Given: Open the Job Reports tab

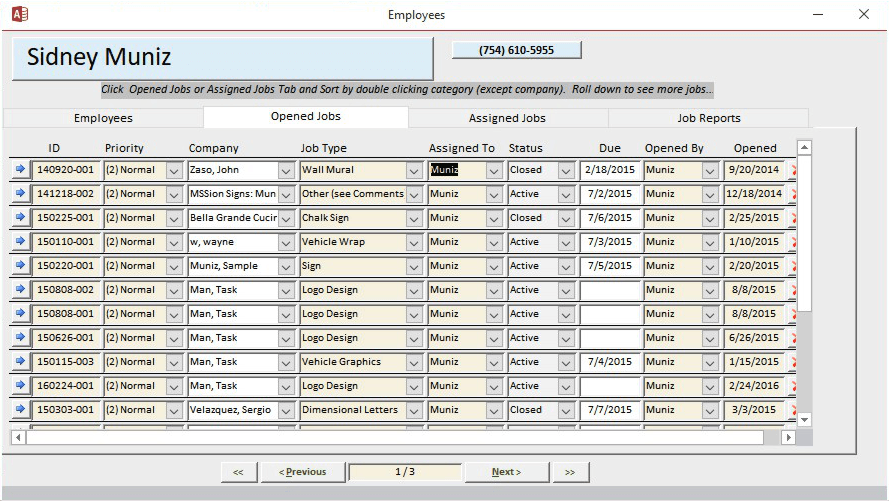Looking at the screenshot, I should point(708,118).
